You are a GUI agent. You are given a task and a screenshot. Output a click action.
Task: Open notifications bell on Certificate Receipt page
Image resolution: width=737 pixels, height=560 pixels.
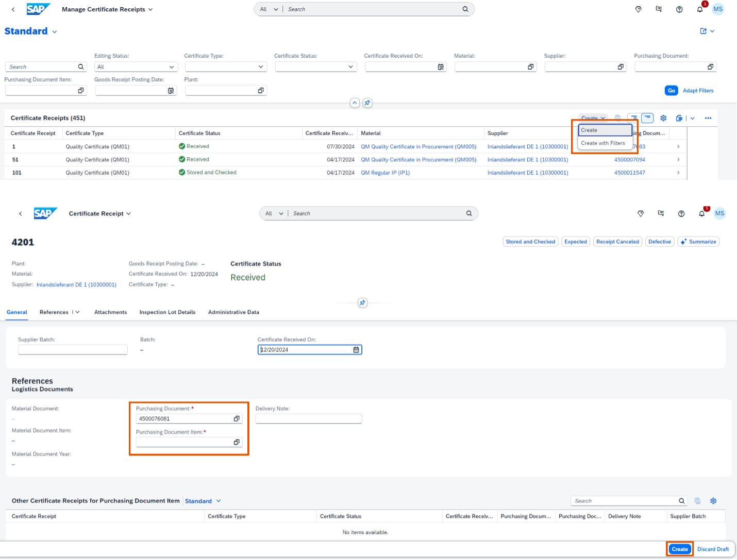point(702,213)
